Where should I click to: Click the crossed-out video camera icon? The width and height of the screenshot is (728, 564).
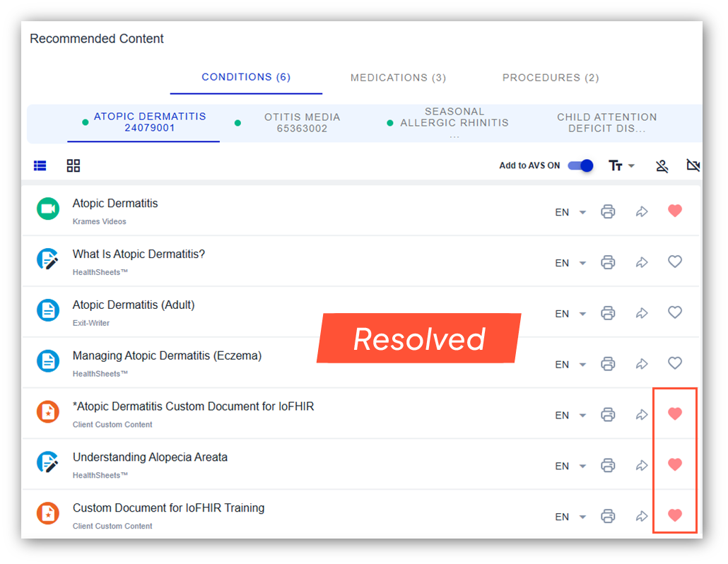(693, 165)
